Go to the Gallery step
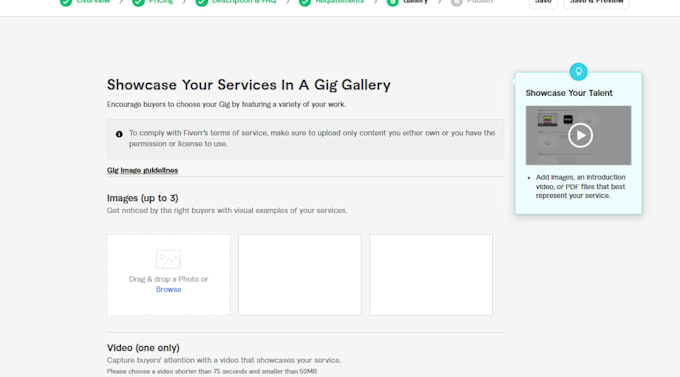This screenshot has width=680, height=377. (x=407, y=2)
